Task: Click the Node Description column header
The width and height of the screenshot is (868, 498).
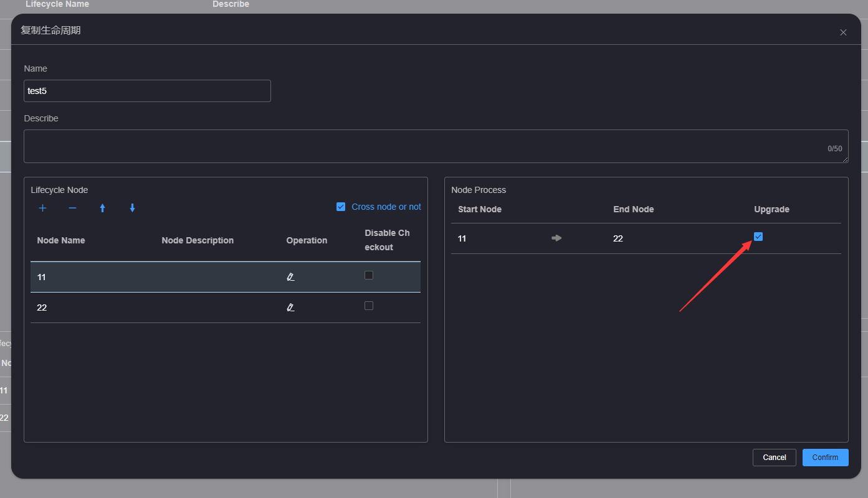Action: [198, 240]
